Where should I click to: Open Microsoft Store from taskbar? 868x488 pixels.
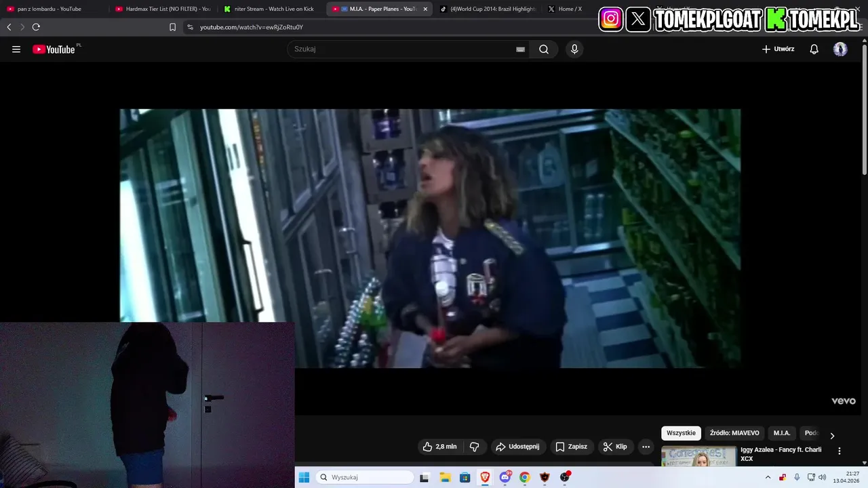click(465, 477)
